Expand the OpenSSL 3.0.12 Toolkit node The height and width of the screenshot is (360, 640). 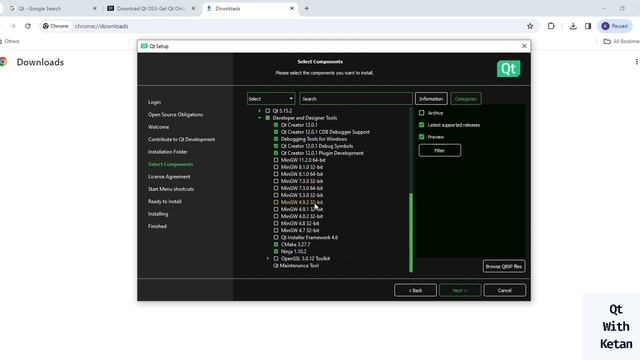(x=268, y=258)
